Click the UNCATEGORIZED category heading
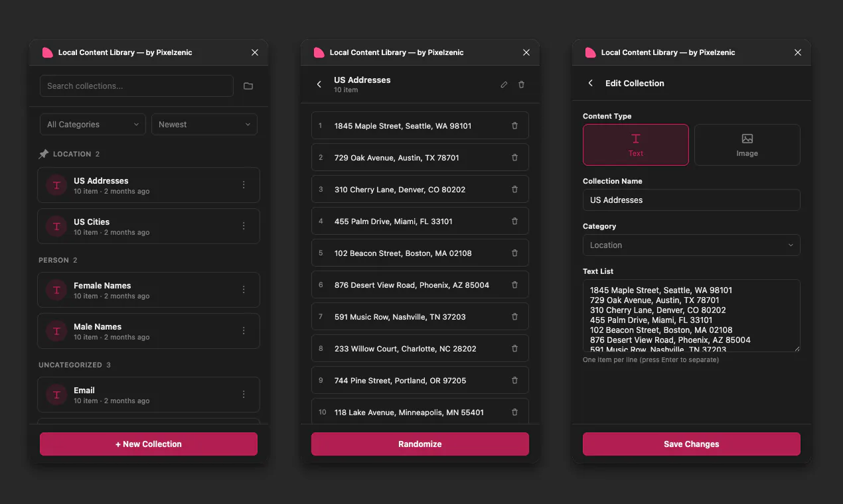Screen dimensions: 843x504 (x=70, y=365)
